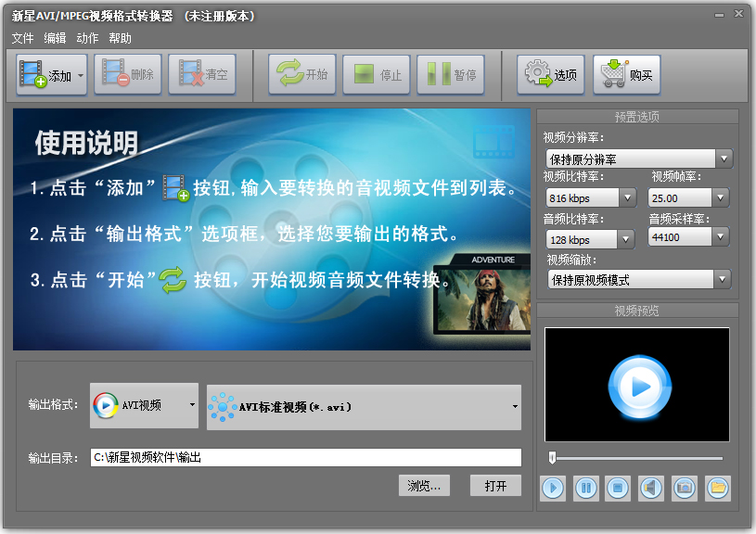Click the preview seek slider handle
The width and height of the screenshot is (756, 534).
tap(551, 456)
